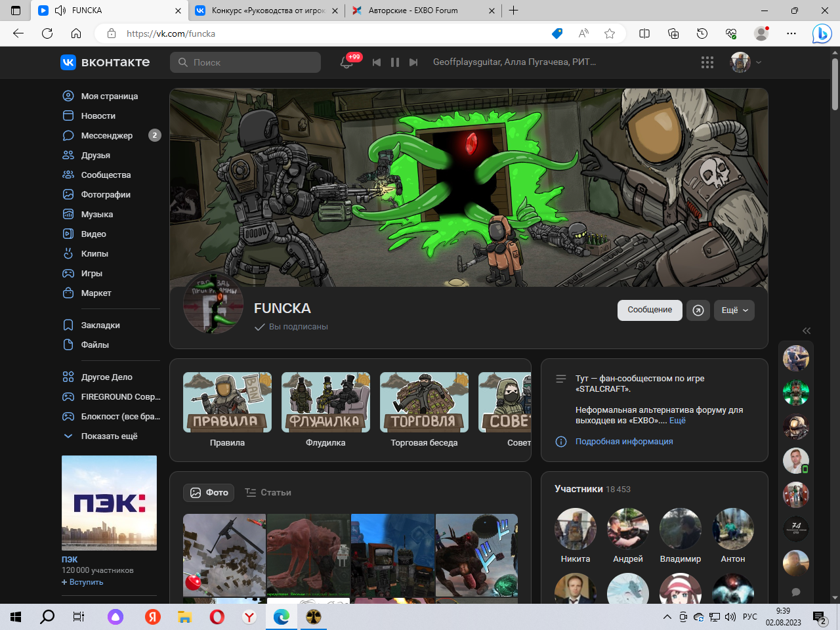
Task: Open the VK services grid icon
Action: pyautogui.click(x=707, y=62)
